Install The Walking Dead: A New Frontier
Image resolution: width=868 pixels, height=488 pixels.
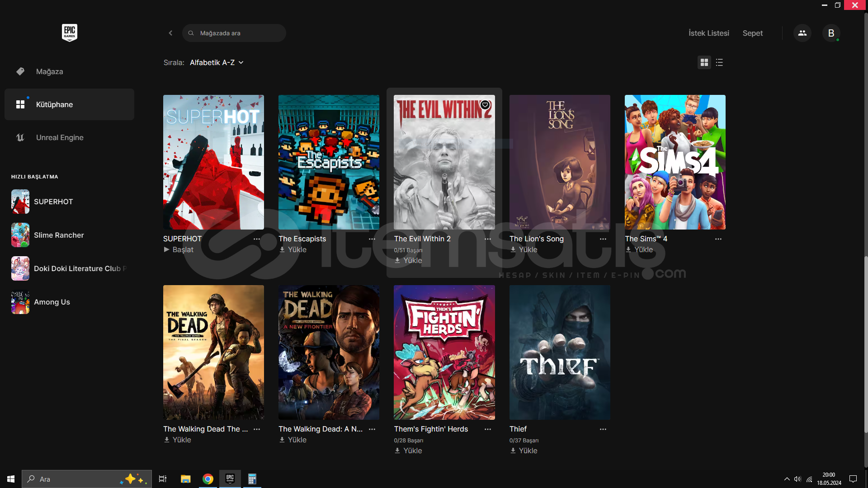click(293, 440)
